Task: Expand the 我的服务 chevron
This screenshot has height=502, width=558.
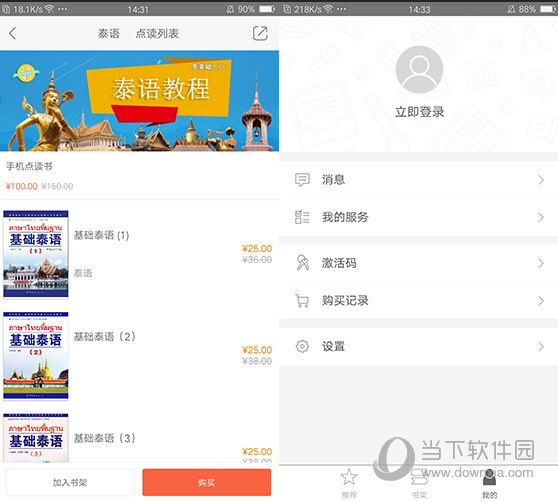Action: (x=541, y=217)
